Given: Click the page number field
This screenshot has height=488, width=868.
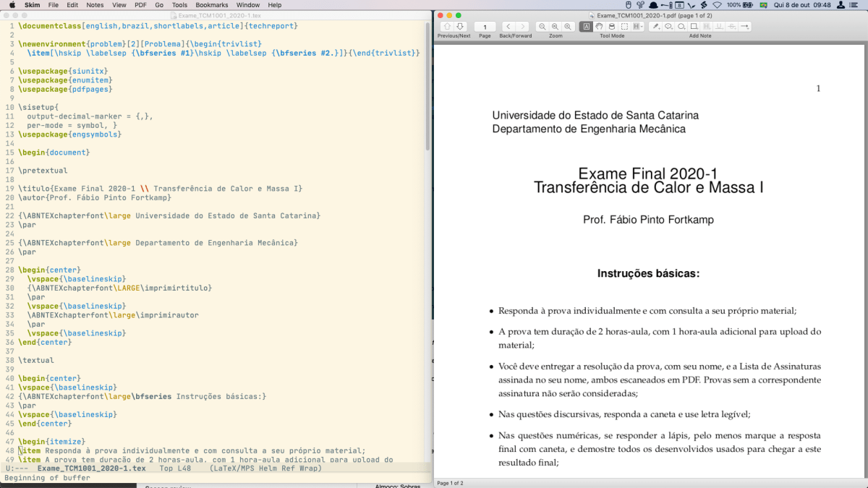Looking at the screenshot, I should pyautogui.click(x=485, y=27).
